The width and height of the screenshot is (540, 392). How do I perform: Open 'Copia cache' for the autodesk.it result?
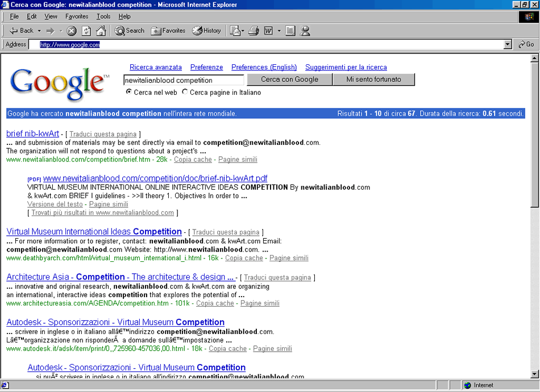(227, 349)
